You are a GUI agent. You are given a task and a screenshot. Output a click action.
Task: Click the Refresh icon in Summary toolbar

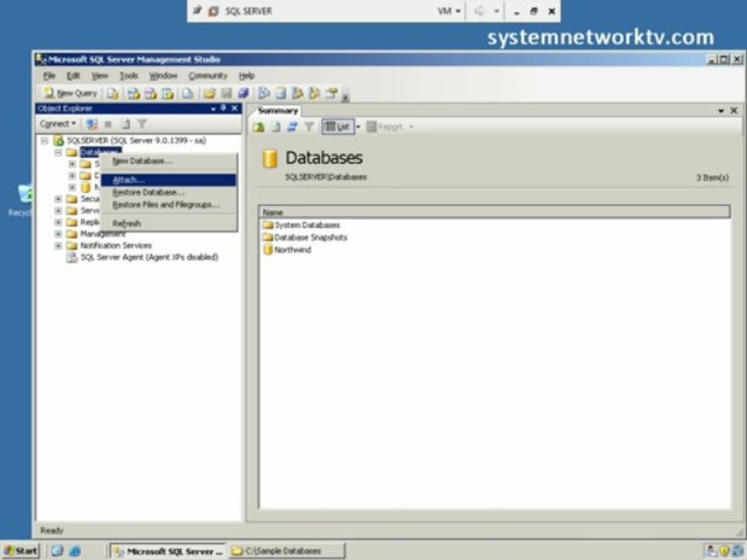(x=275, y=127)
